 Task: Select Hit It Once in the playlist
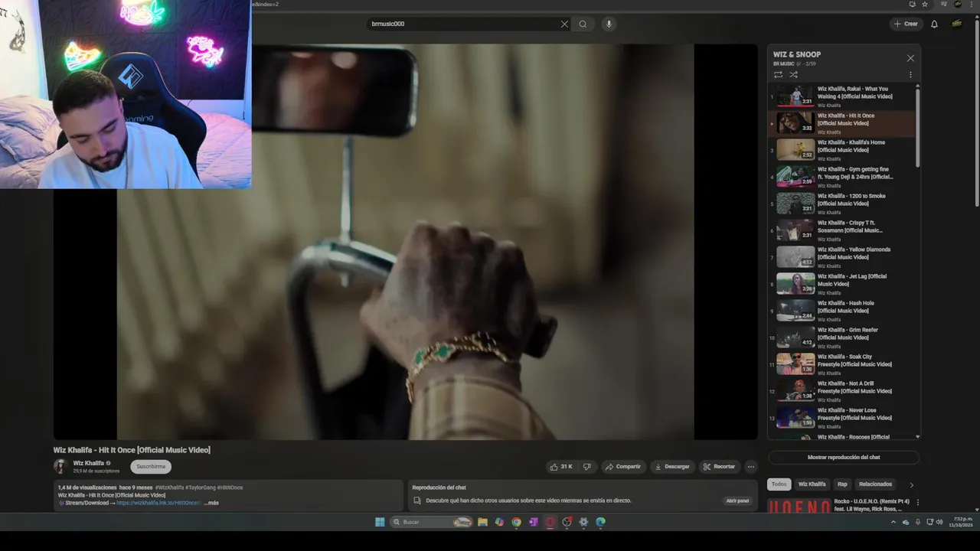coord(841,123)
